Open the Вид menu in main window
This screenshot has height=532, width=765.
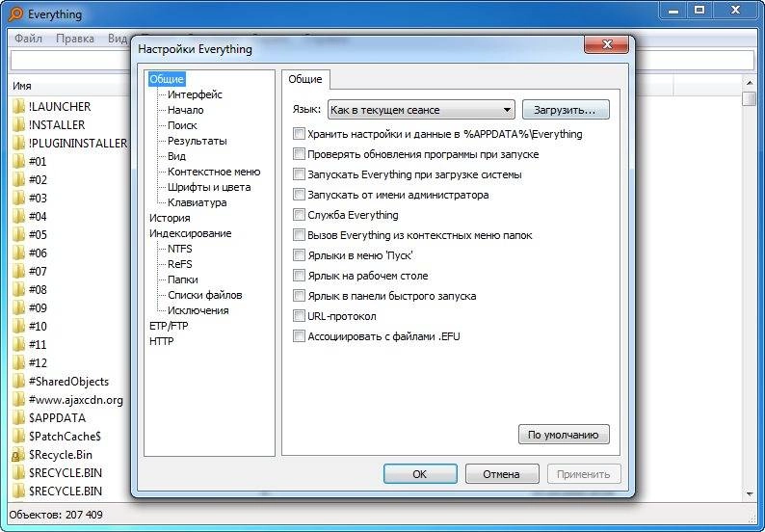(118, 39)
